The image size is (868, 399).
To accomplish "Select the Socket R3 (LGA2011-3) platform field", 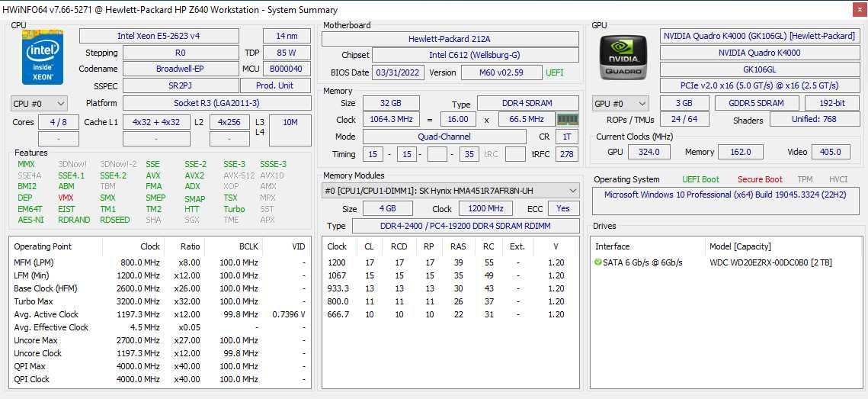I will [x=216, y=103].
